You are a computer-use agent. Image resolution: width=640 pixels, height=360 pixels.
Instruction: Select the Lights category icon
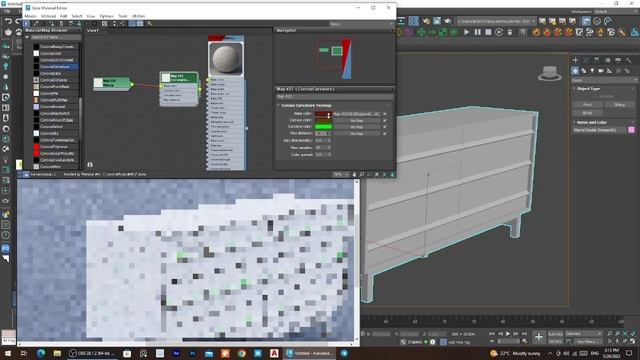tap(592, 71)
